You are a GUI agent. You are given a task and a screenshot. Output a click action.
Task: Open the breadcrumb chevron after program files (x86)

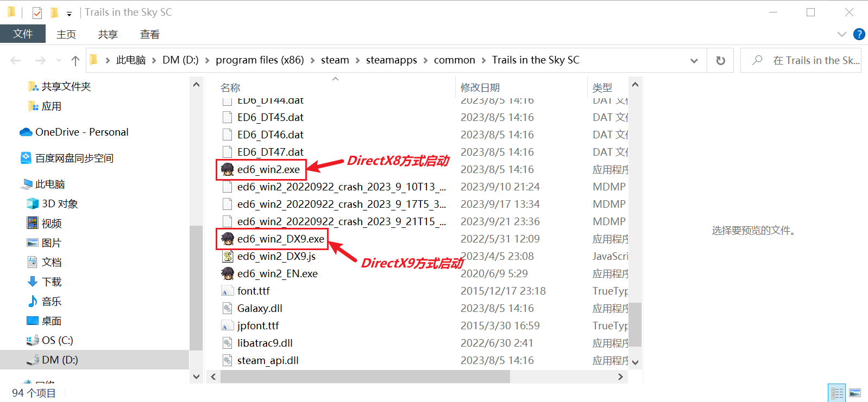click(312, 60)
